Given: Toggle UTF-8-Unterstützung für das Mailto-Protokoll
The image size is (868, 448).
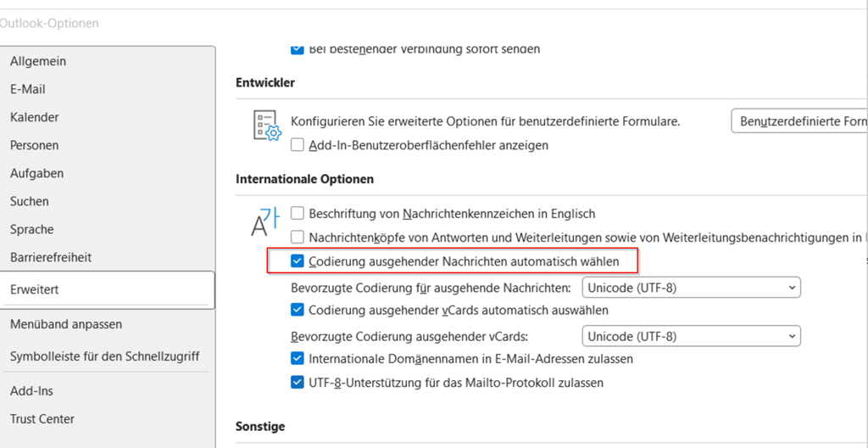Looking at the screenshot, I should point(298,383).
